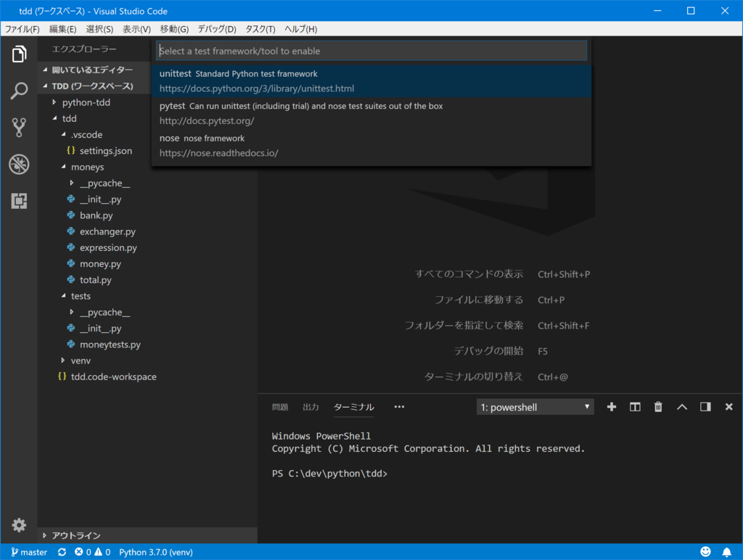This screenshot has height=560, width=743.
Task: Open panel overflow ellipsis menu
Action: pyautogui.click(x=400, y=407)
